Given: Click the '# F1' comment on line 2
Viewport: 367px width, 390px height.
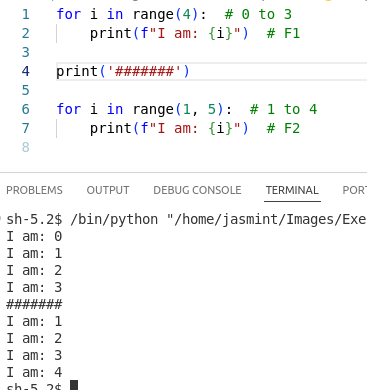Looking at the screenshot, I should (283, 33).
